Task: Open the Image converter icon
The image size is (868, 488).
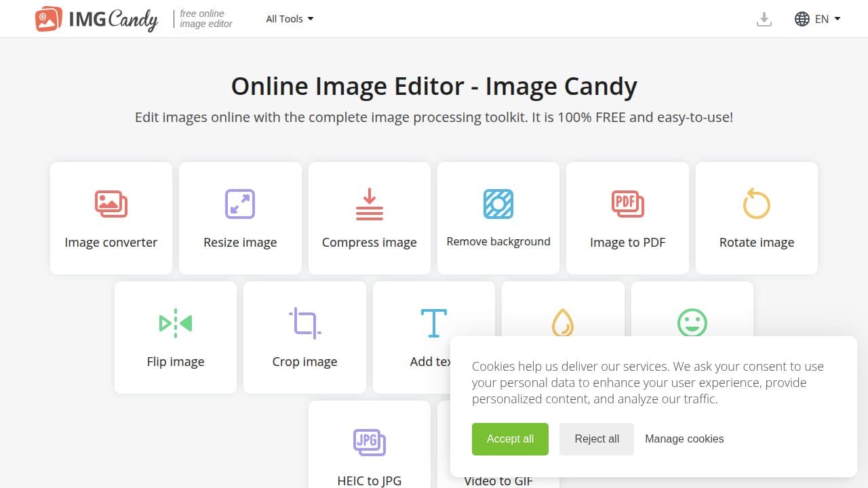Action: click(x=111, y=203)
